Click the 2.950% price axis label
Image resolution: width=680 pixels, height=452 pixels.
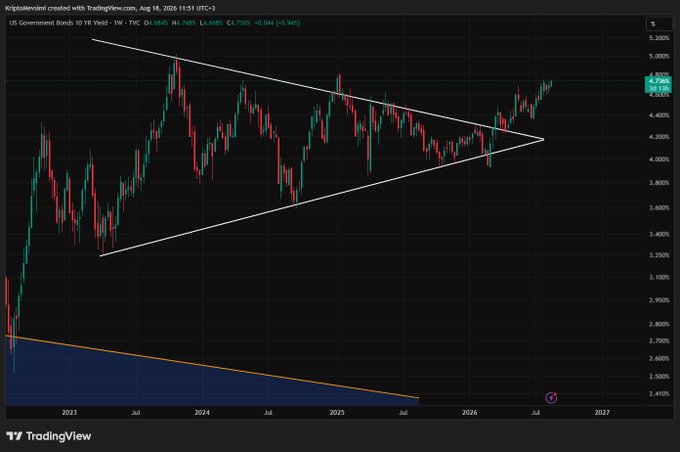coord(659,300)
